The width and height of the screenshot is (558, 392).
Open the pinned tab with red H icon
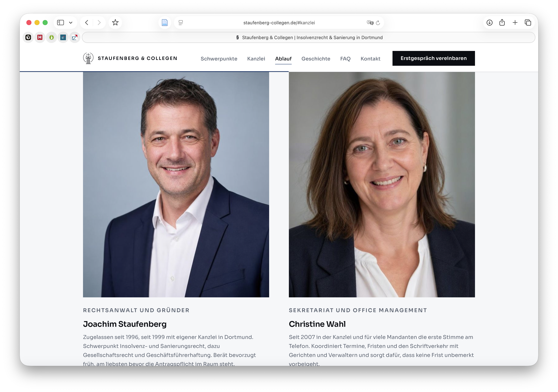pos(40,37)
